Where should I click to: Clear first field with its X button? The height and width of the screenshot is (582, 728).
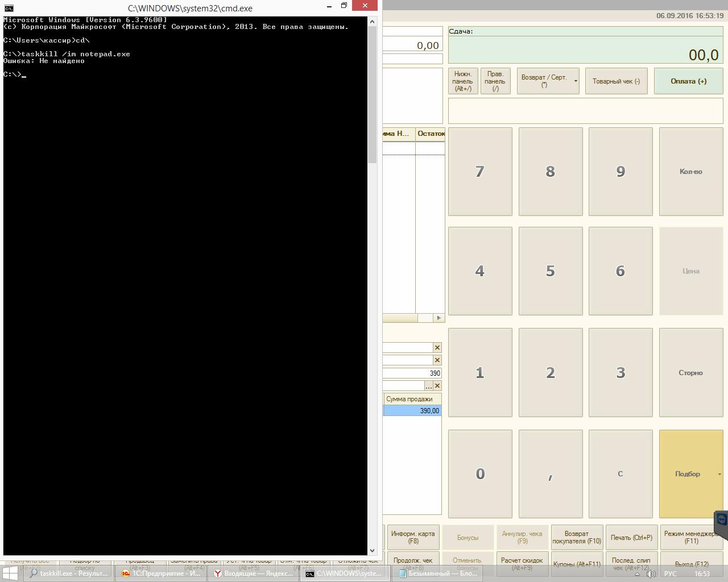point(437,347)
